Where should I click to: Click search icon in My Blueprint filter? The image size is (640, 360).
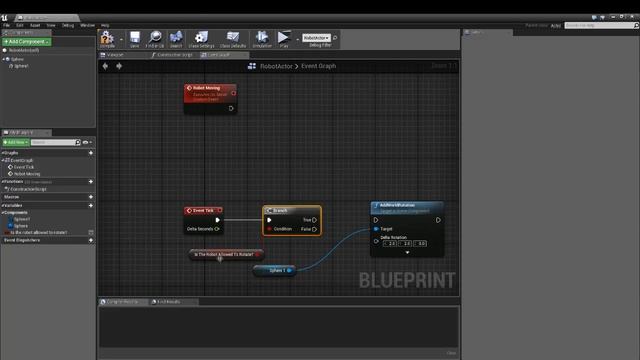click(78, 142)
